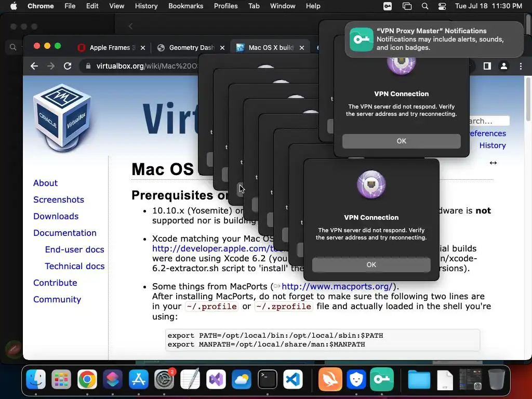The width and height of the screenshot is (532, 399).
Task: Open Spotlight search in menu bar
Action: click(x=425, y=6)
